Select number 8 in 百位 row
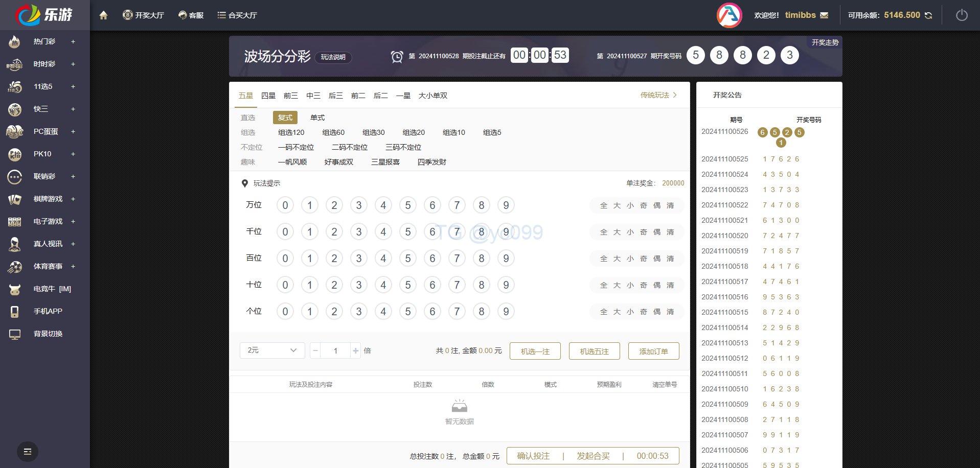980x468 pixels. 481,259
